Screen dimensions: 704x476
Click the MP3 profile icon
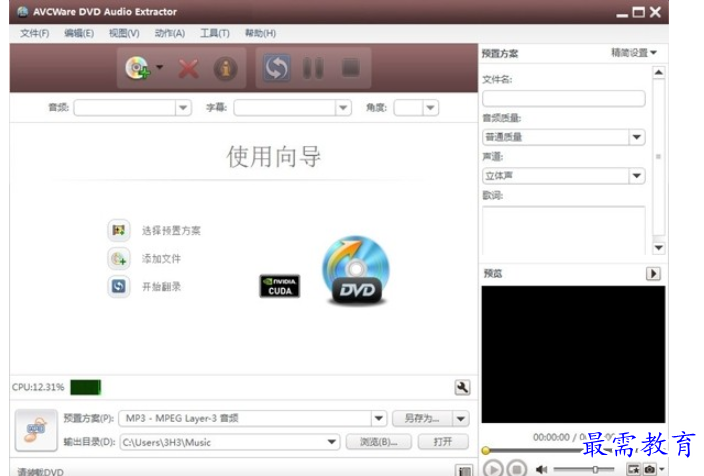click(x=36, y=430)
